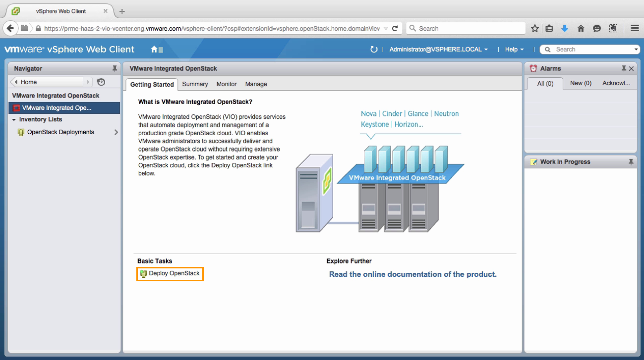Go to browser home page icon
This screenshot has height=360, width=644.
[581, 29]
